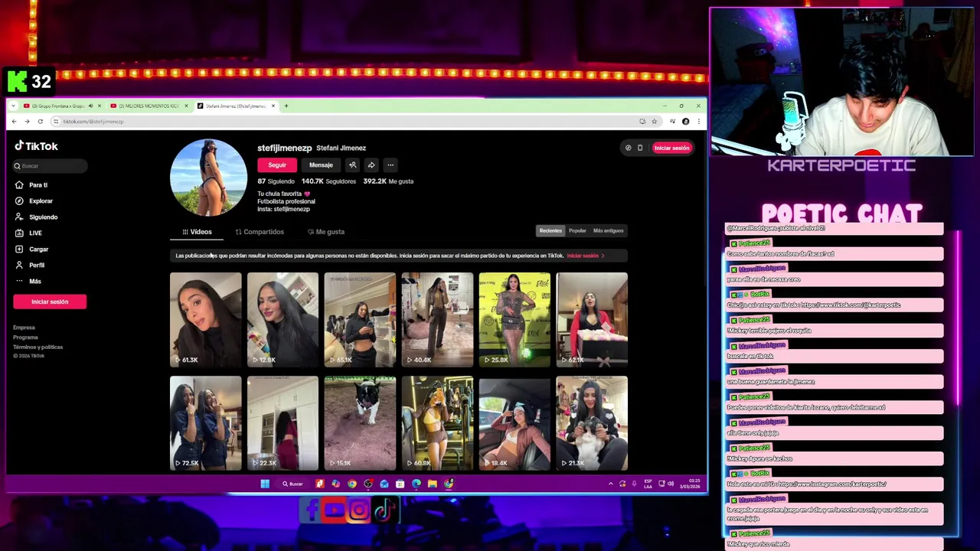This screenshot has width=980, height=551.
Task: Expand the Más sidebar menu
Action: pos(28,282)
